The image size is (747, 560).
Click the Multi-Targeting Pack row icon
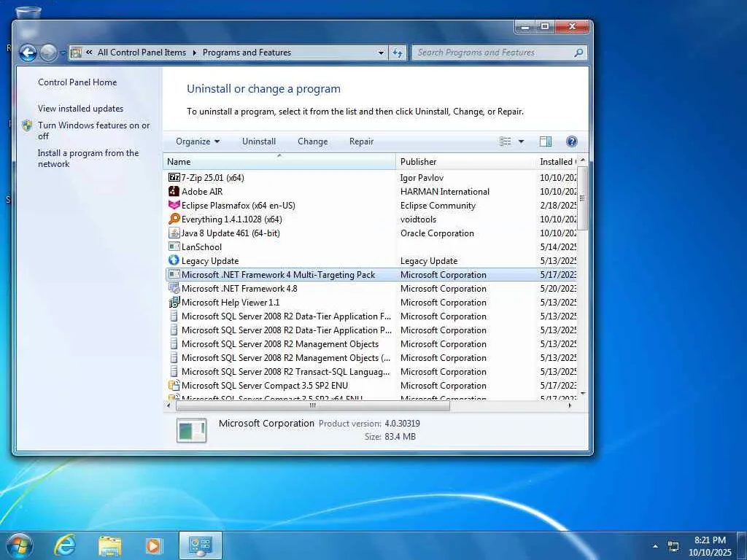(174, 274)
